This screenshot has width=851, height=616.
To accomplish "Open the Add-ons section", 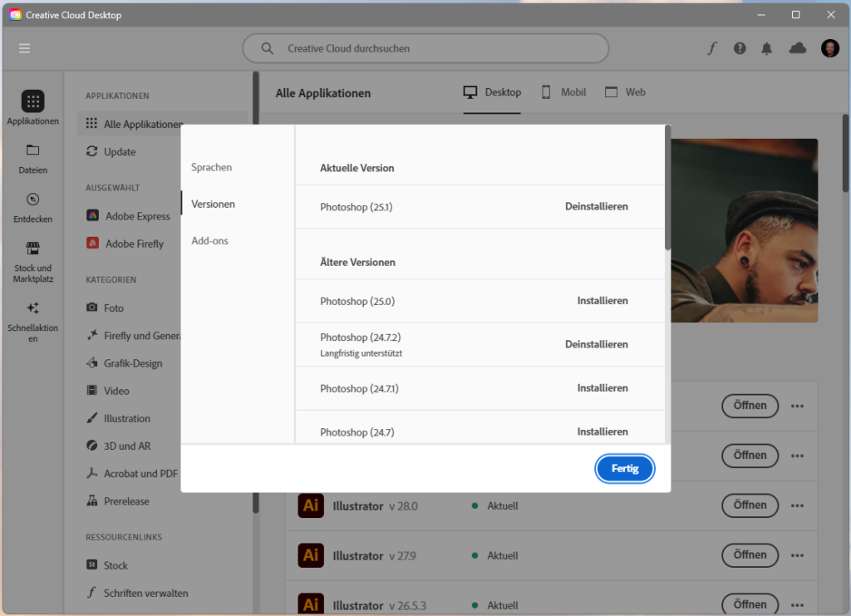I will click(x=209, y=240).
